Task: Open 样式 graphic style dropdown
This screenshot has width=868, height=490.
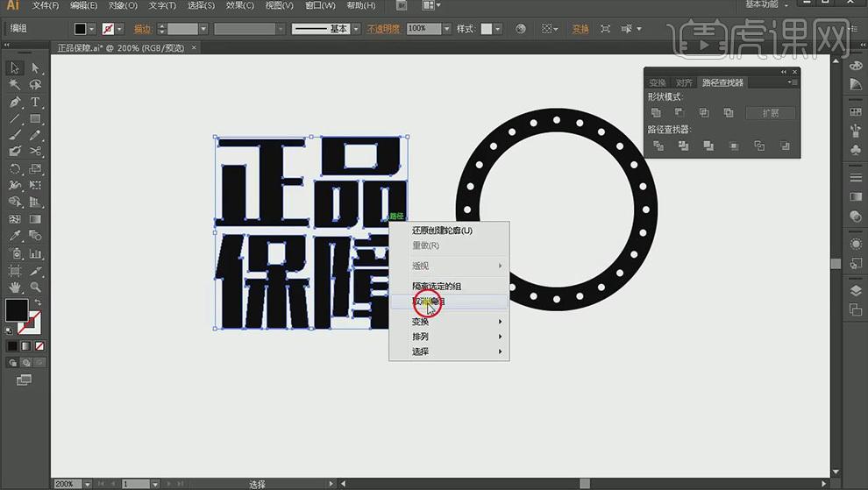Action: click(x=498, y=29)
